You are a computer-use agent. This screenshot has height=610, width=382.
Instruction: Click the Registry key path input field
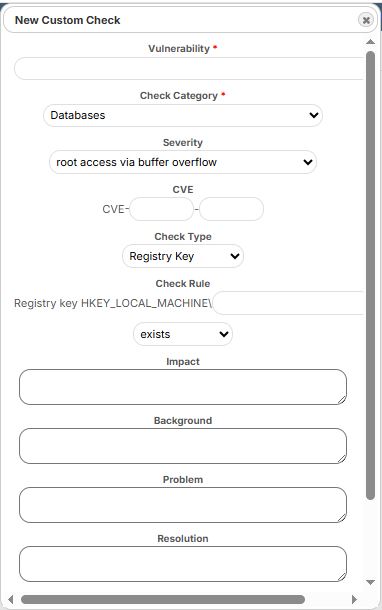289,303
